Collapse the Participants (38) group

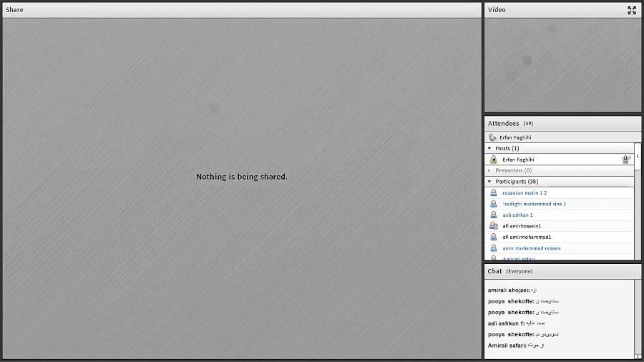[x=489, y=182]
